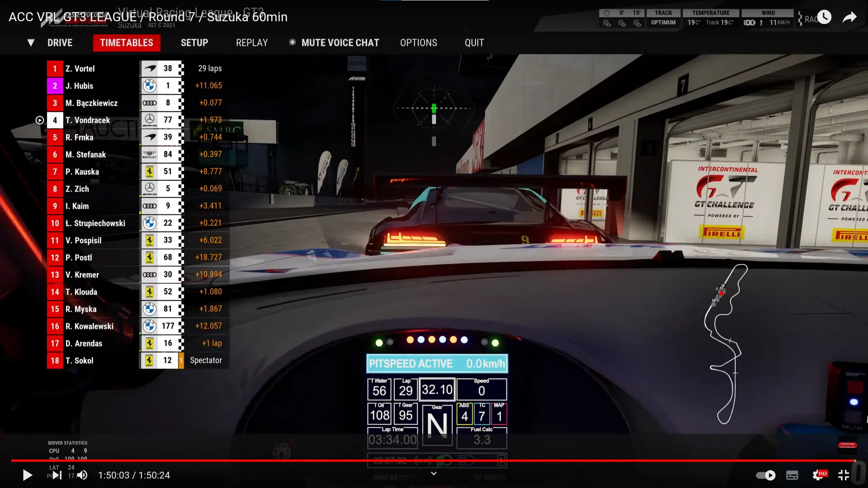Viewport: 868px width, 488px height.
Task: Open the REPLAY menu
Action: pyautogui.click(x=252, y=43)
